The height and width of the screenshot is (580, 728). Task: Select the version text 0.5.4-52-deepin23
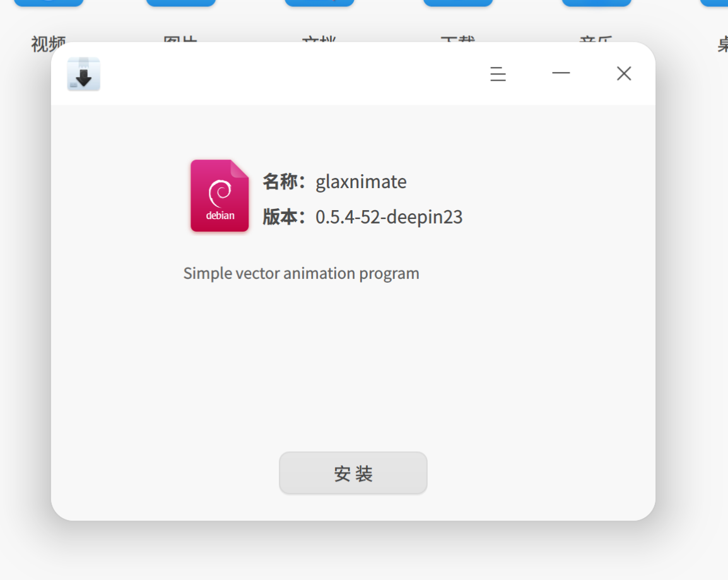click(389, 217)
